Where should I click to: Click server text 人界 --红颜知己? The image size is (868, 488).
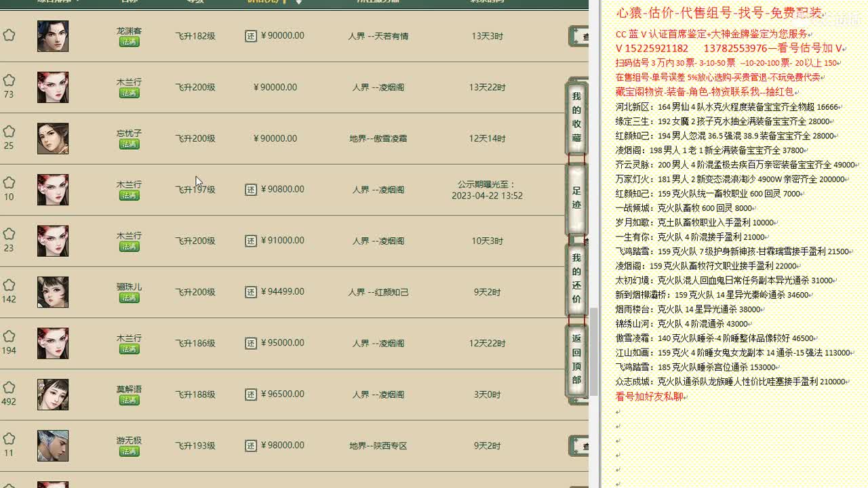click(x=378, y=293)
